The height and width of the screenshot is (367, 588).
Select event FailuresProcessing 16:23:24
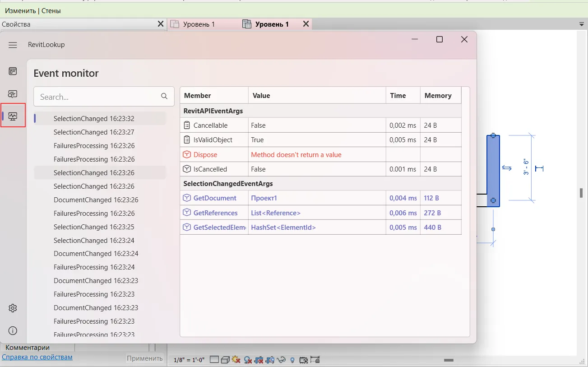pyautogui.click(x=100, y=267)
